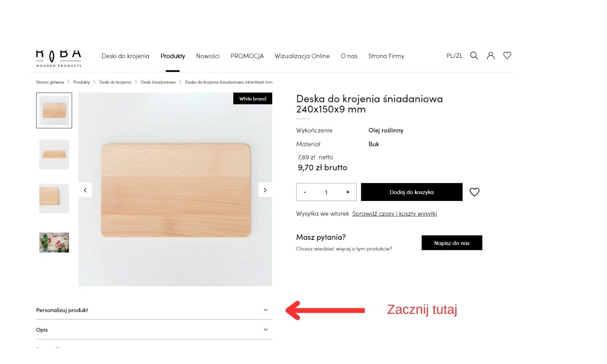Viewport: 607px width, 364px height.
Task: Click the quantity input field
Action: click(x=326, y=192)
